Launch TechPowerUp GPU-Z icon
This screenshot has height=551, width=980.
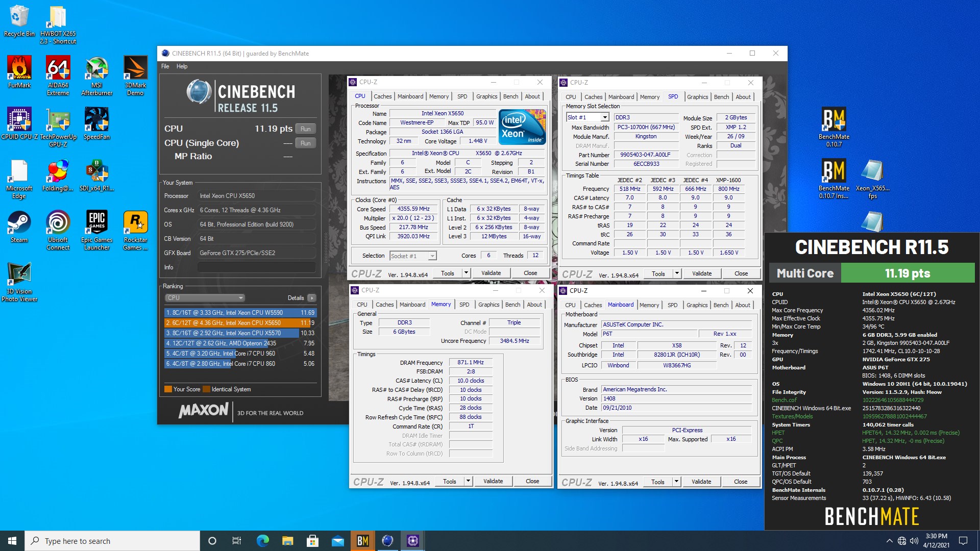coord(58,127)
